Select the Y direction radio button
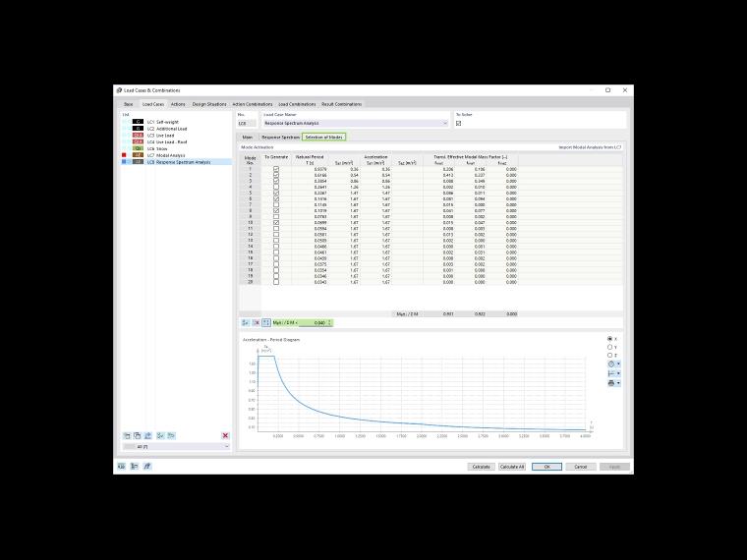This screenshot has height=560, width=747. pos(609,347)
